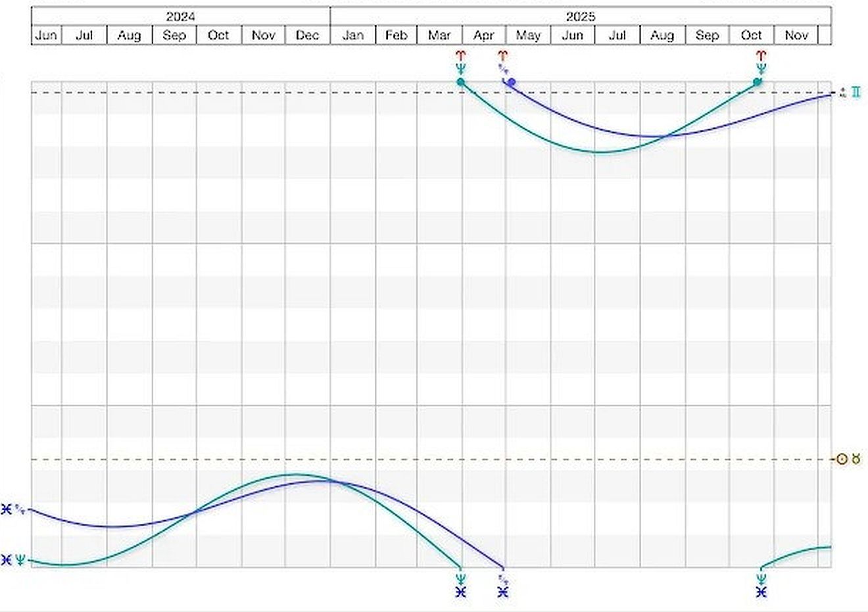Click the Dec month header
Screen dimensions: 868x612
308,35
